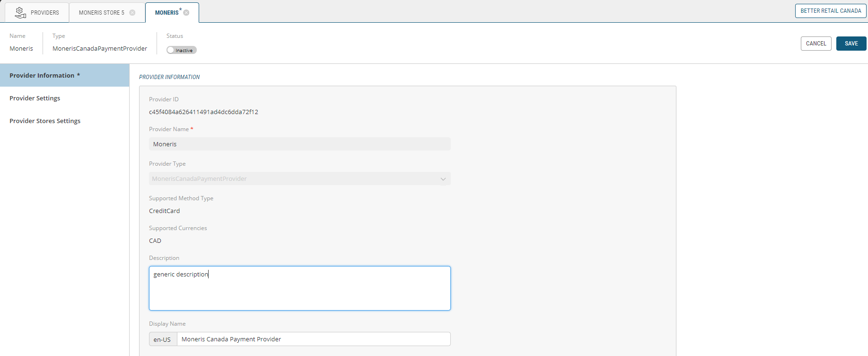Click the Better Retail Canada button
The image size is (868, 356).
[831, 11]
